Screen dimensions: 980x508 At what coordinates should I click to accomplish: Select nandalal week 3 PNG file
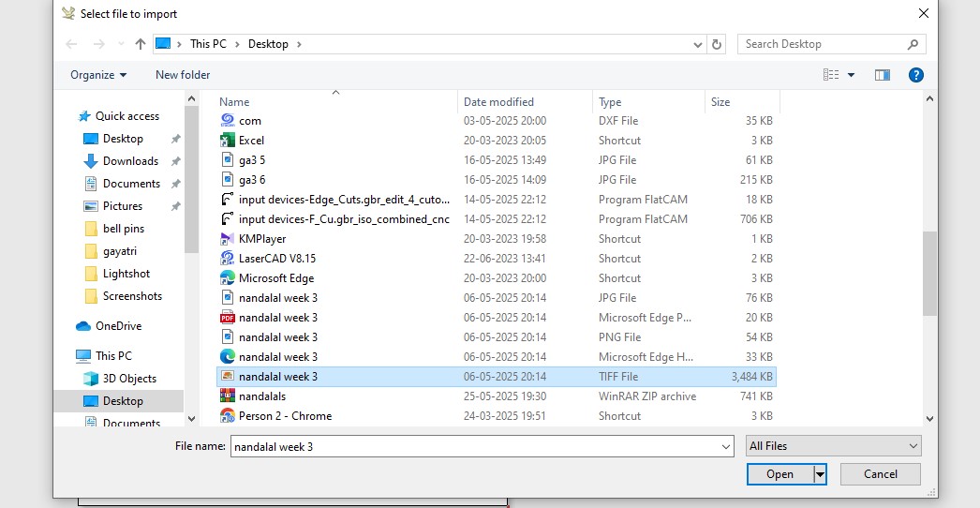pyautogui.click(x=497, y=337)
